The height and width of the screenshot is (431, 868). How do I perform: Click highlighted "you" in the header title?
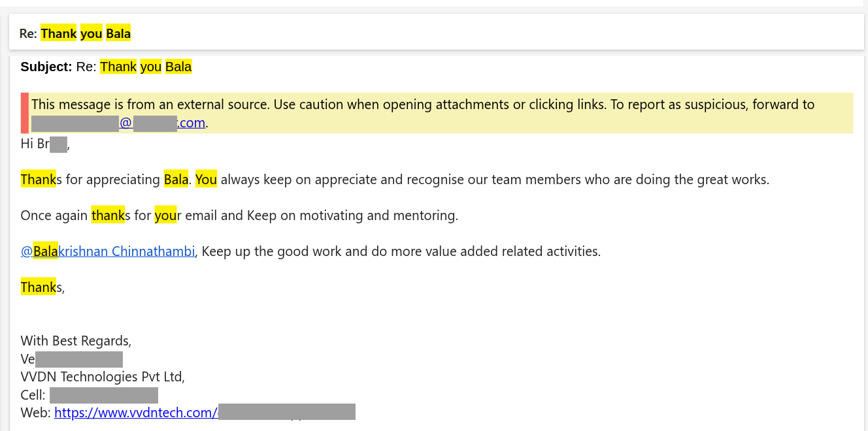pos(92,34)
